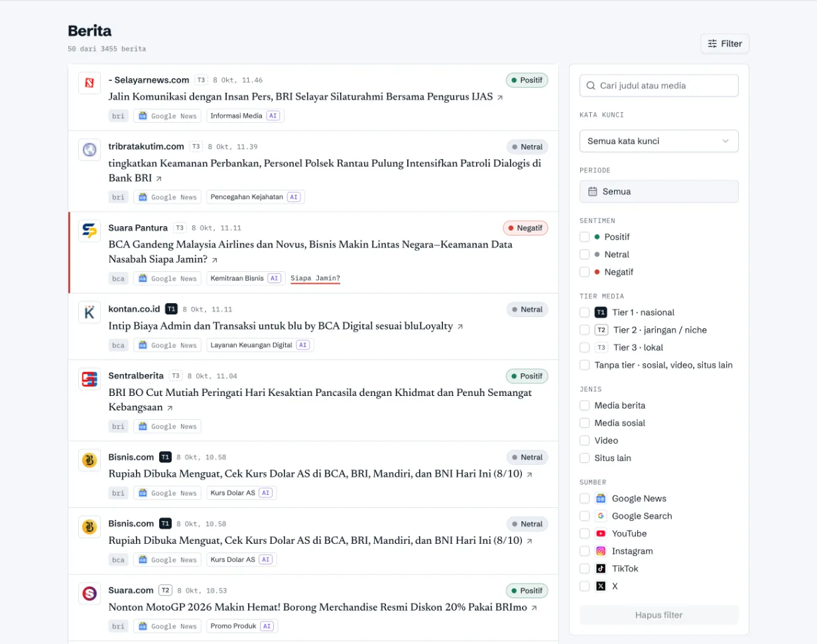
Task: Click the Selayarnews.com source logo
Action: click(x=90, y=83)
